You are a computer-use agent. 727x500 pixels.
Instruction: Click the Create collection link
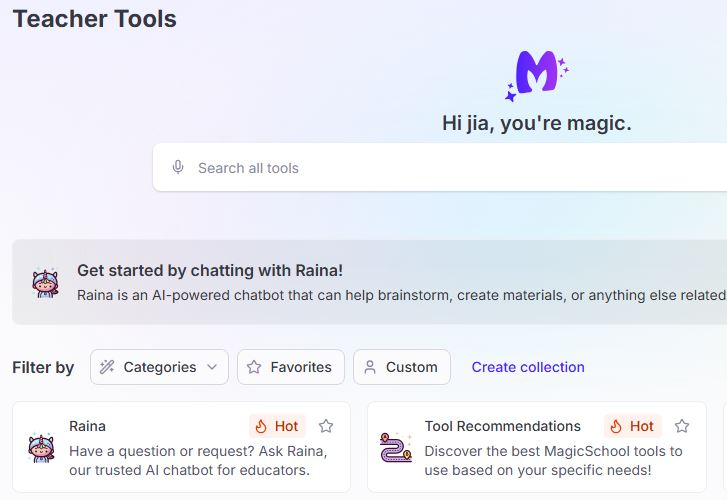click(x=528, y=367)
